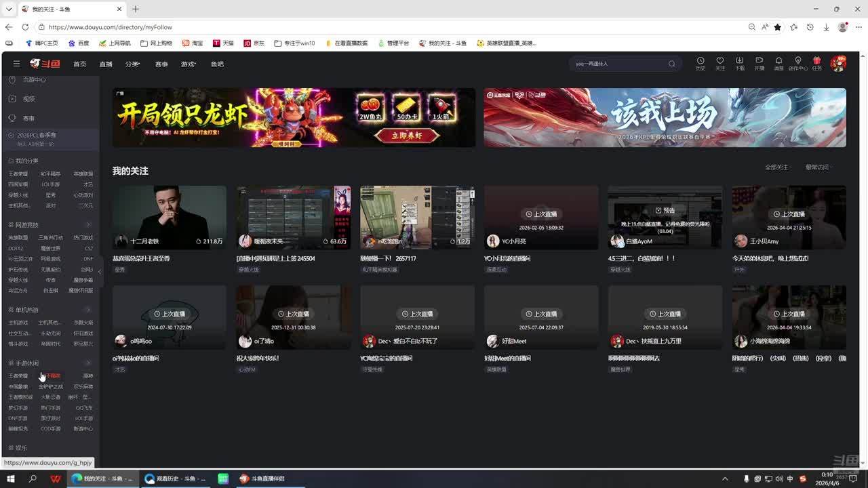Expand the 单机热游 category section
This screenshot has height=488, width=868.
88,310
